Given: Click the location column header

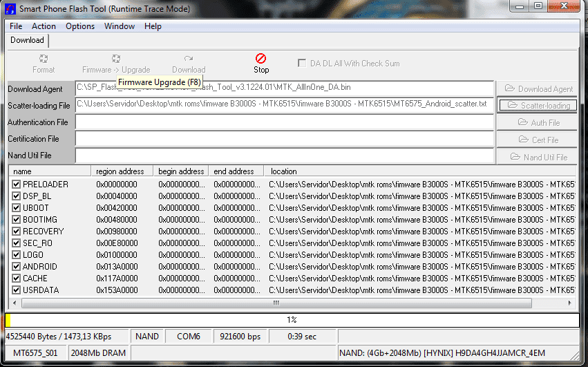Looking at the screenshot, I should tap(420, 171).
